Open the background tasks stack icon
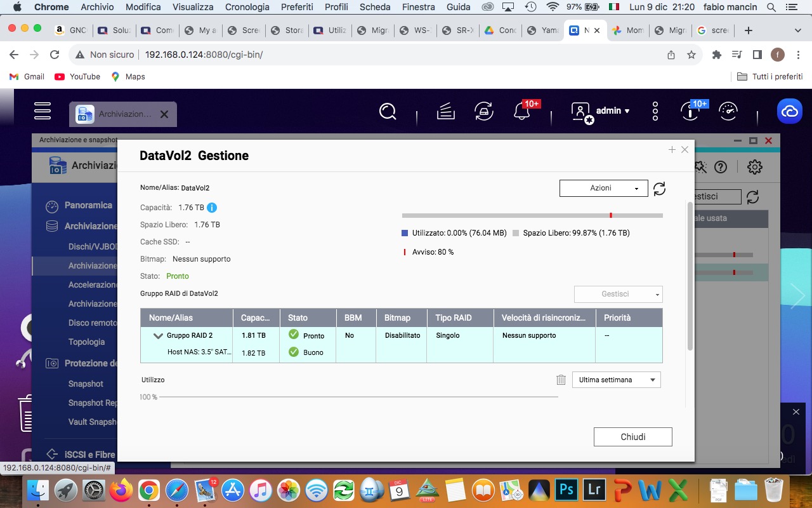812x508 pixels. tap(446, 112)
